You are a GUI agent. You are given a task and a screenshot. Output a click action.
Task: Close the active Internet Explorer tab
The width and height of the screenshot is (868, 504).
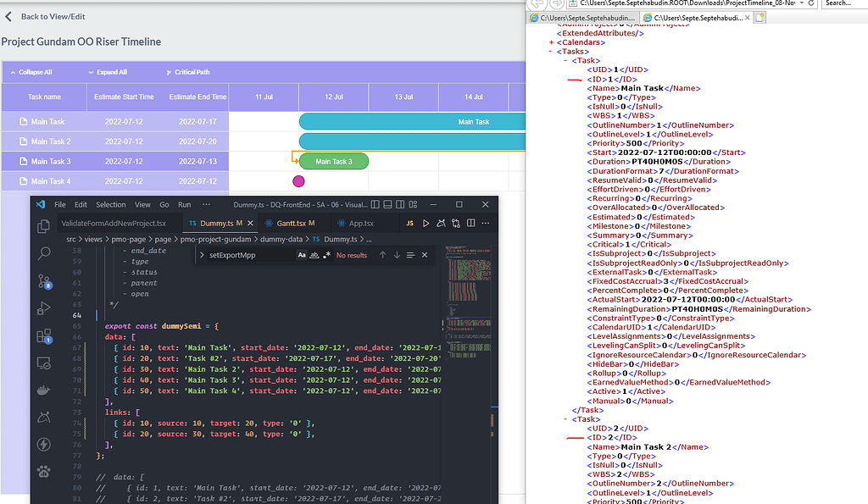748,18
